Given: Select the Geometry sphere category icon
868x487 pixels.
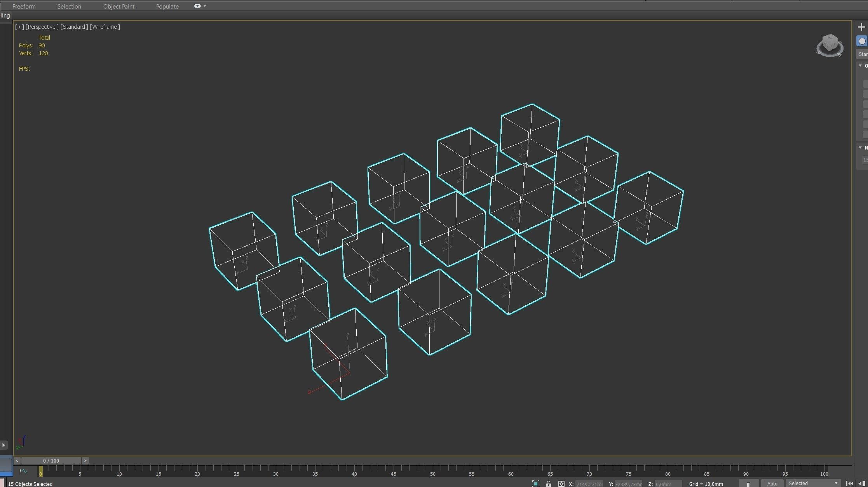Looking at the screenshot, I should (862, 41).
